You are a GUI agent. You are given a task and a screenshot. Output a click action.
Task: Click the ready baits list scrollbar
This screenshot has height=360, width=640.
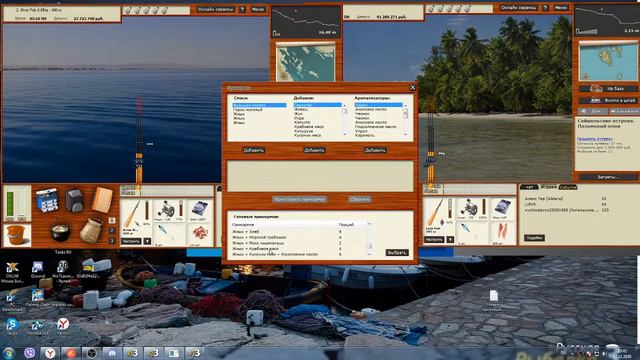[x=369, y=238]
